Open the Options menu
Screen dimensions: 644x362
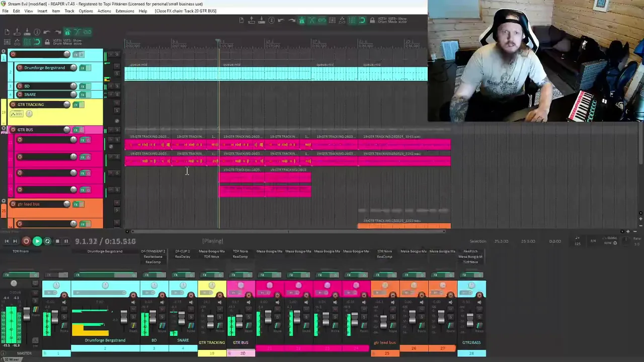point(86,11)
